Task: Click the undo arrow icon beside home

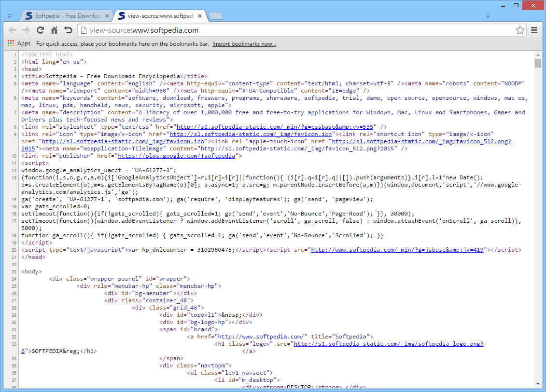Action: 68,30
